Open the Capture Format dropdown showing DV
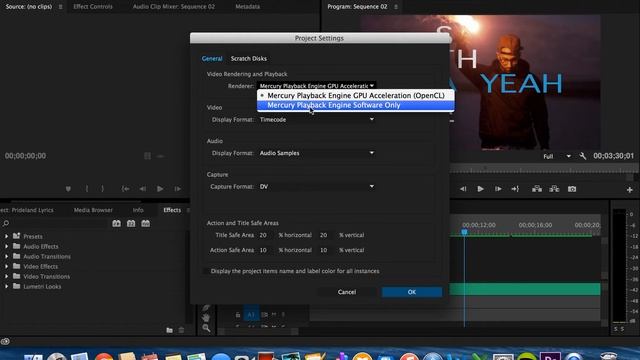 point(317,187)
